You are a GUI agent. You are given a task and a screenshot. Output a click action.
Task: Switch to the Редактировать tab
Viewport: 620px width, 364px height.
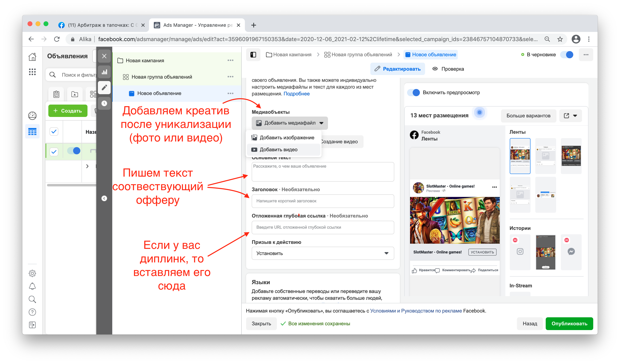click(397, 69)
